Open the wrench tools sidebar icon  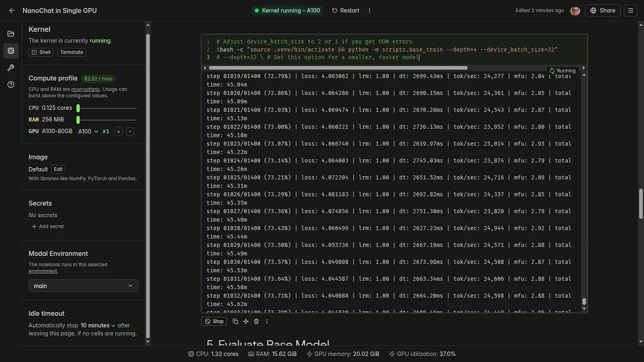11,68
